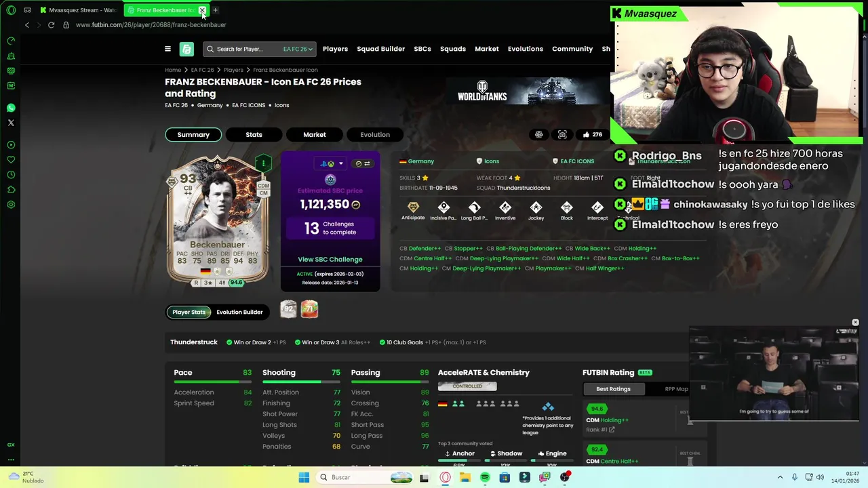Open the EA FC 26 game version dropdown
This screenshot has height=488, width=868.
pos(298,49)
